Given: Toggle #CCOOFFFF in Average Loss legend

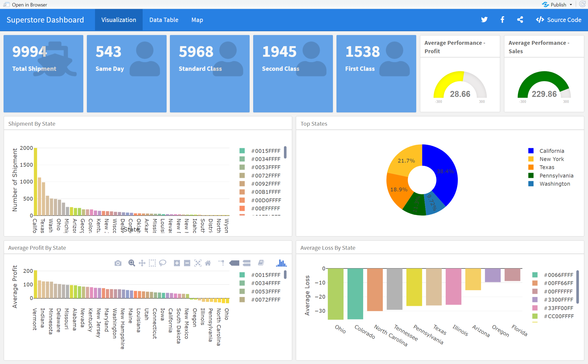Looking at the screenshot, I should (553, 316).
